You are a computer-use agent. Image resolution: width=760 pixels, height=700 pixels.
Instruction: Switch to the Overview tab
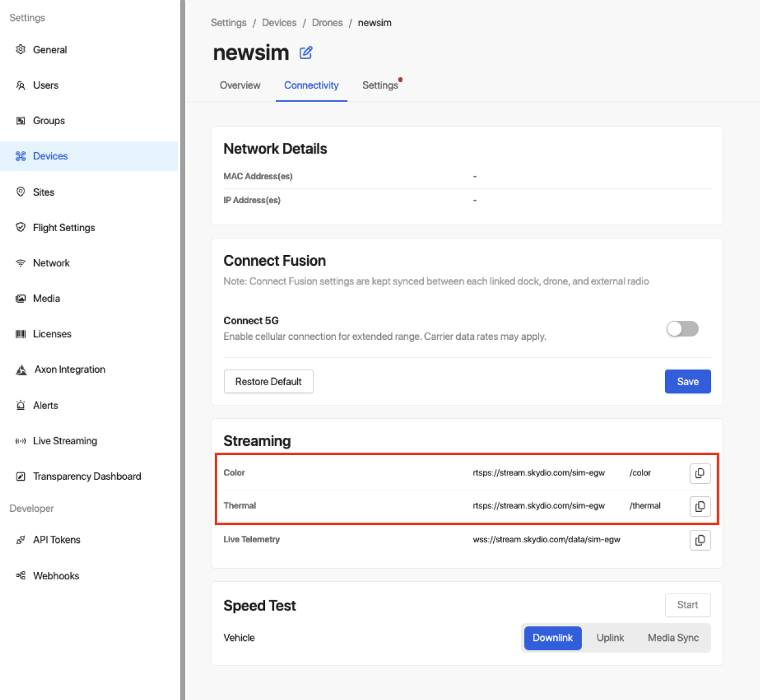240,85
